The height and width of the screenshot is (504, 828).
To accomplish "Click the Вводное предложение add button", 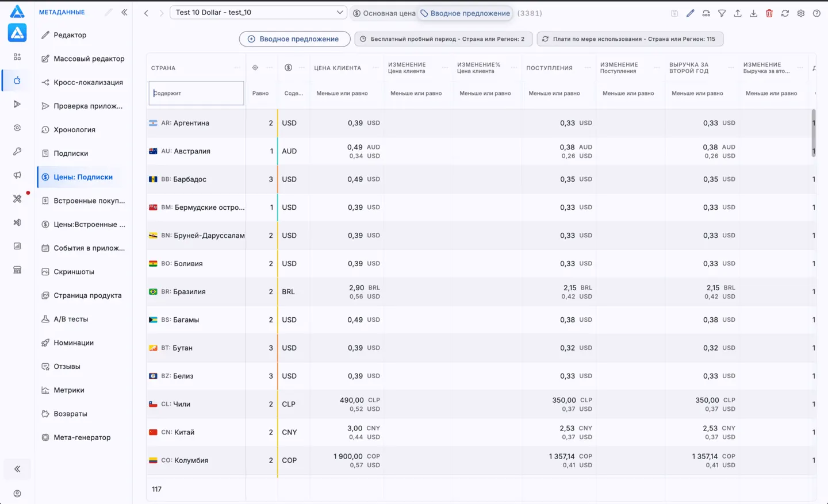I will point(294,39).
